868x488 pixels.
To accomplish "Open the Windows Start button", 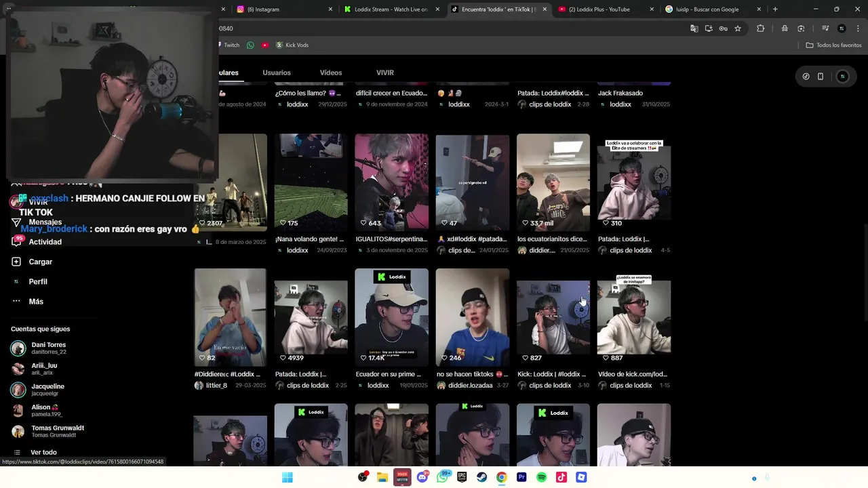I will tap(288, 477).
